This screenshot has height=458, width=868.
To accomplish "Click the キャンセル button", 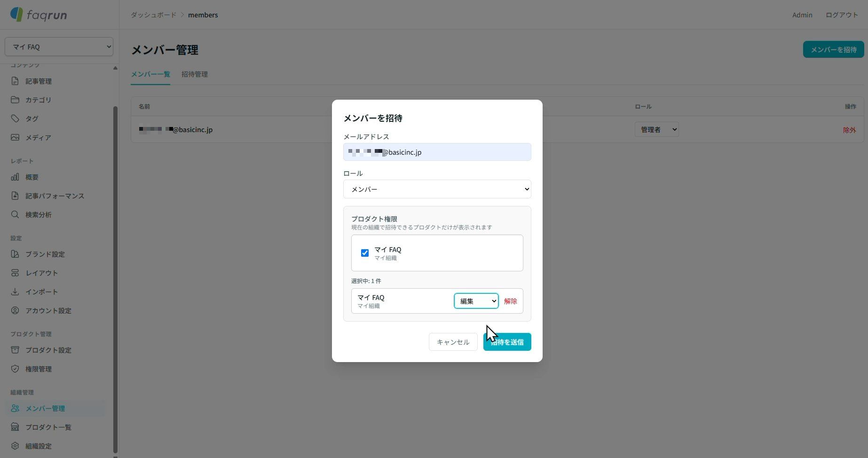I will pos(453,342).
